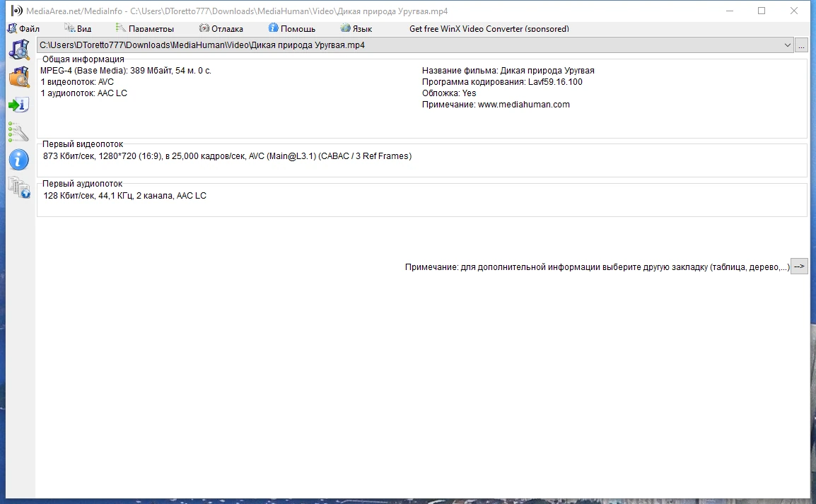The image size is (816, 504).
Task: Close the MediaInfo window
Action: click(793, 11)
